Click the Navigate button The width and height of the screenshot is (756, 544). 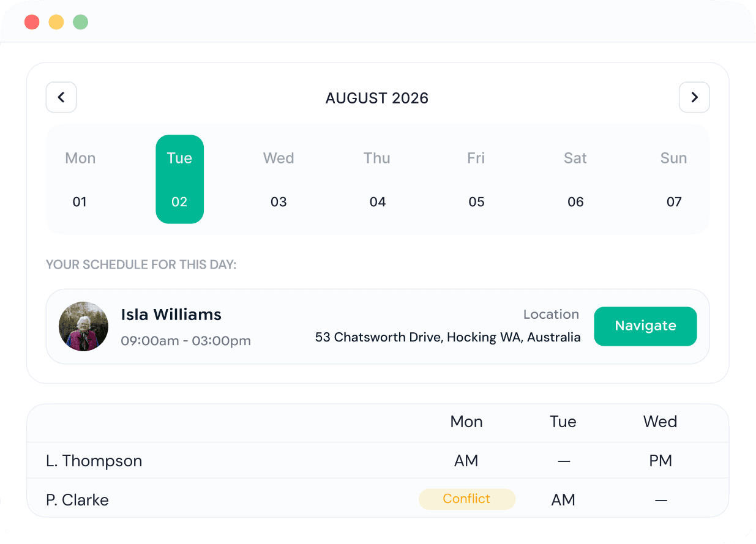click(645, 326)
